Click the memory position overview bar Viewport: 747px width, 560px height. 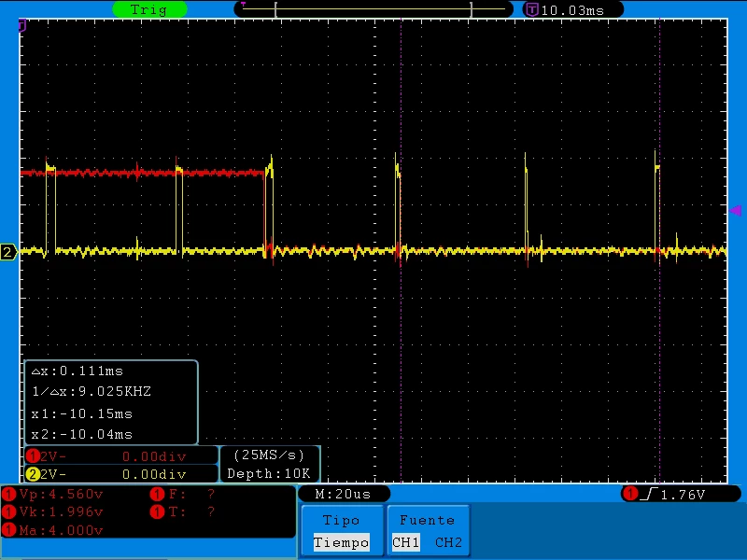(373, 9)
